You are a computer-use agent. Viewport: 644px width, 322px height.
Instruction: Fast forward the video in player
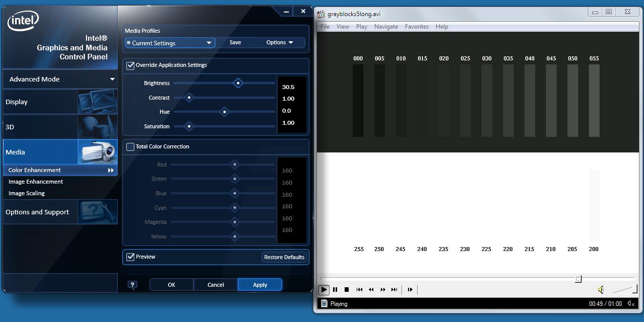coord(383,290)
